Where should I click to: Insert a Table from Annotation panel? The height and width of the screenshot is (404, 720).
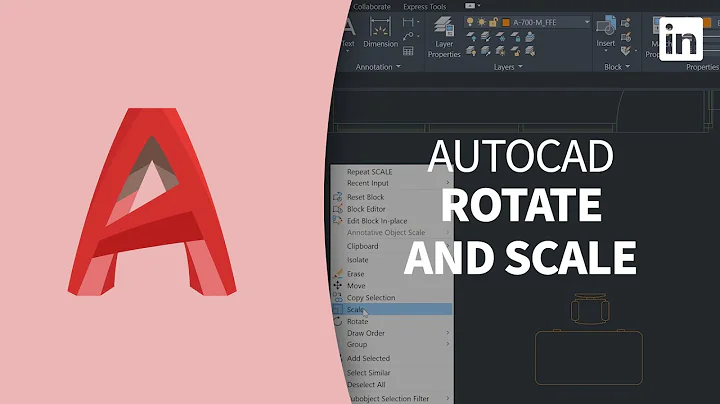408,51
